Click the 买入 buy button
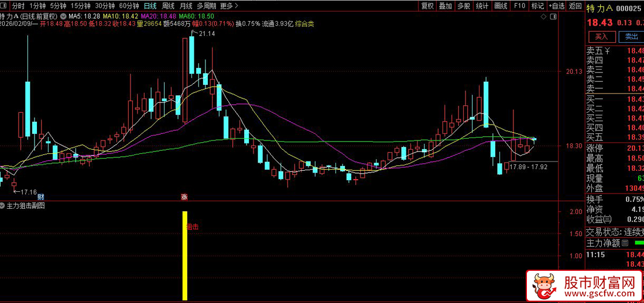Viewport: 644px width, 303px height. 602,36
